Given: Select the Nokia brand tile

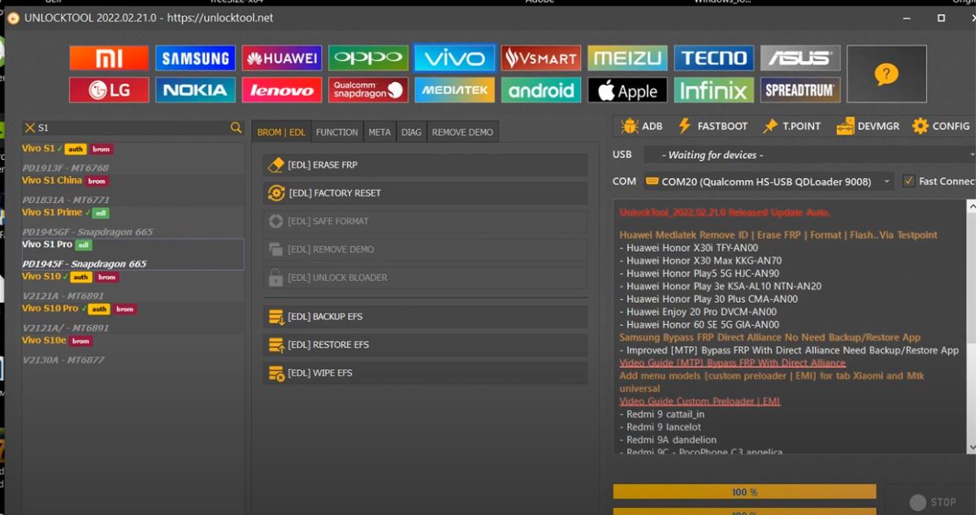Looking at the screenshot, I should point(195,90).
